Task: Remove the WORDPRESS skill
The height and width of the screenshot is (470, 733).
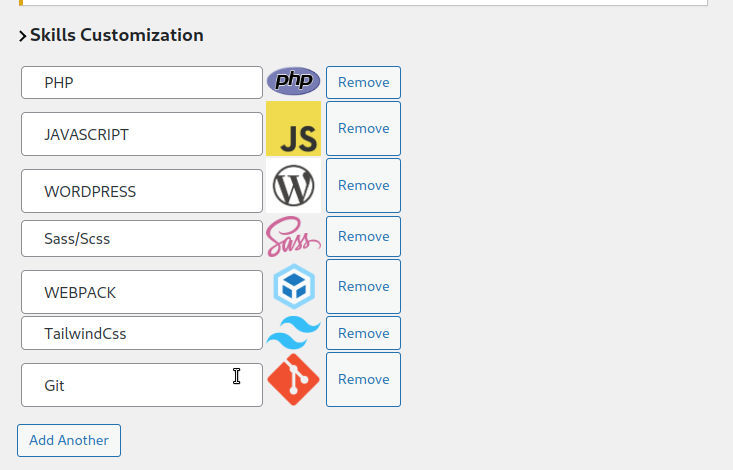Action: pos(363,186)
